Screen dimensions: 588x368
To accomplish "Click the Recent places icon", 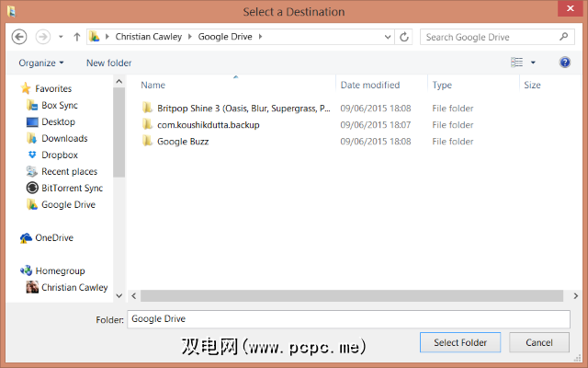I will [32, 171].
